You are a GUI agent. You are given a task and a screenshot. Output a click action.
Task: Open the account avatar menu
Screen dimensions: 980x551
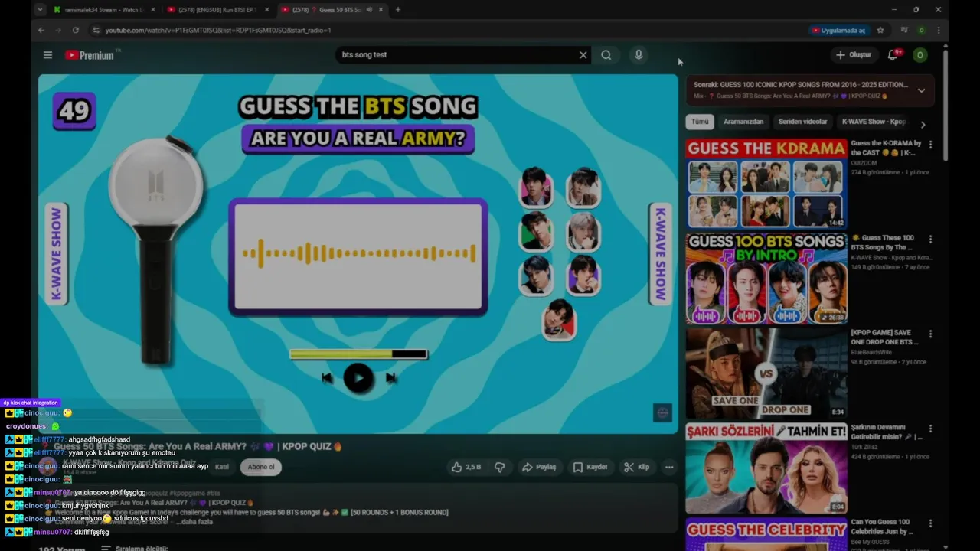920,55
